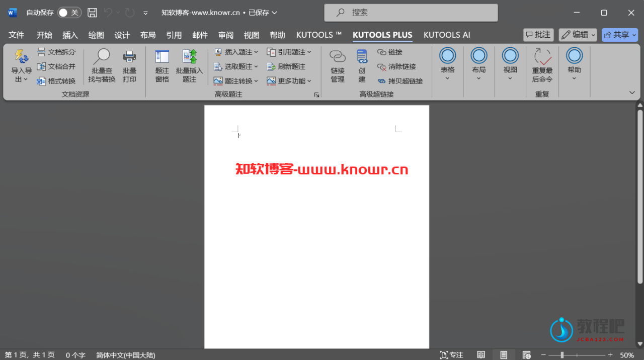Open 链接管理 link manager
This screenshot has height=360, width=644.
(x=337, y=66)
